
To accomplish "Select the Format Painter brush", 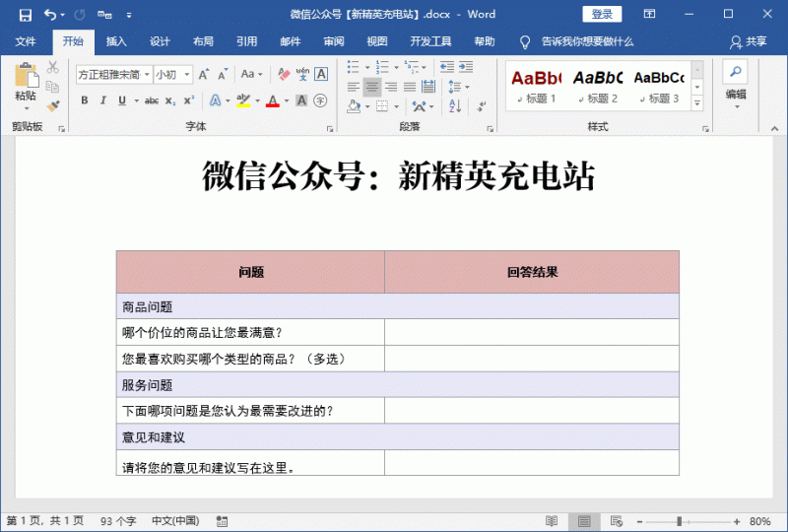I will (x=53, y=106).
